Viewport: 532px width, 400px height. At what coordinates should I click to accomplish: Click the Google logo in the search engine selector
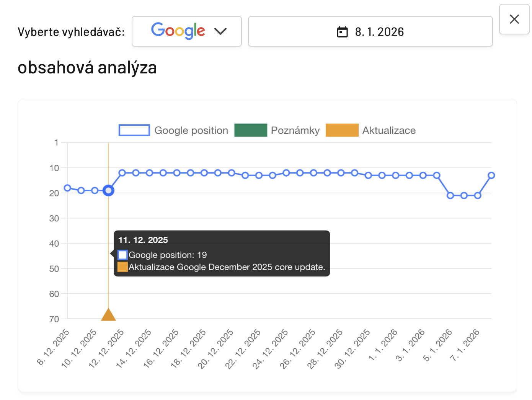(x=178, y=31)
